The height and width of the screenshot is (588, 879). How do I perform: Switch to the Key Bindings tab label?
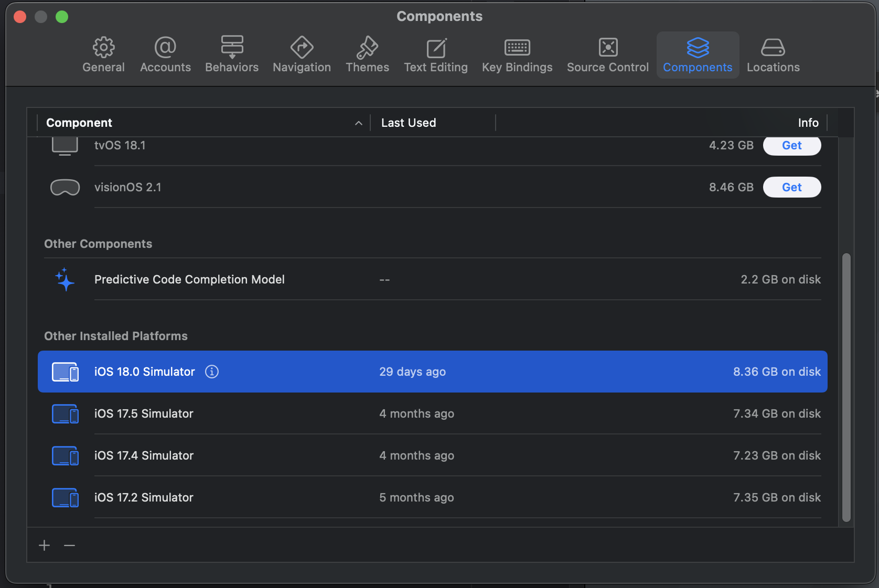coord(517,67)
